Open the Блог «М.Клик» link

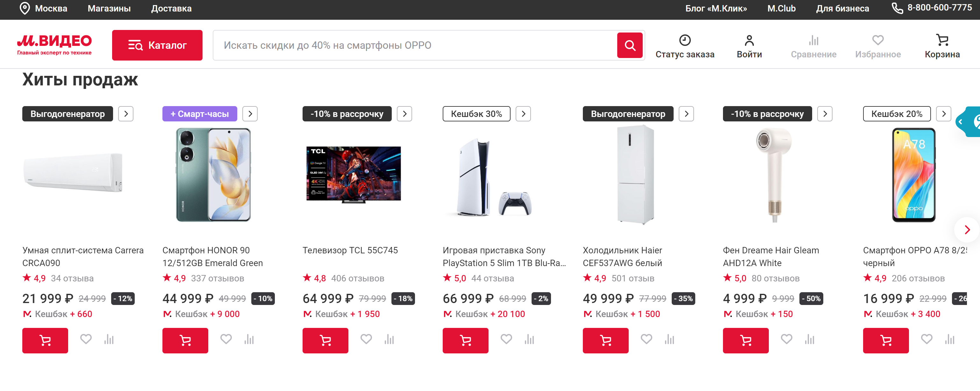click(x=716, y=8)
